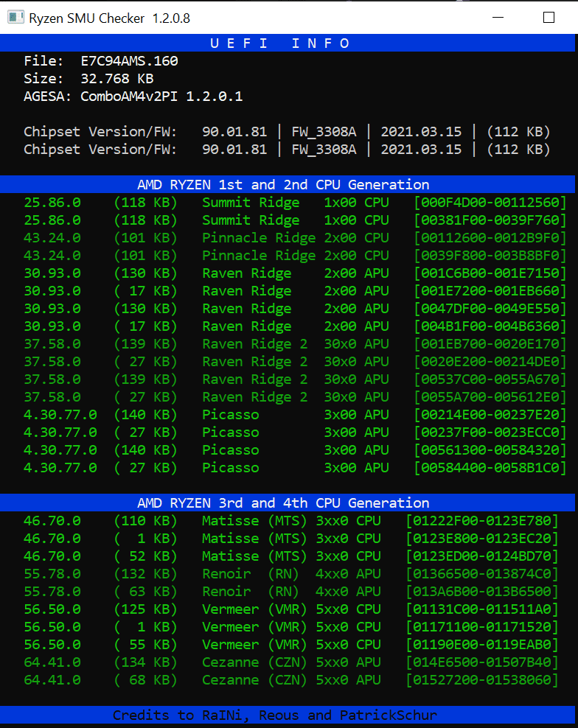Click address range [001C6B00-001E7150]

490,273
